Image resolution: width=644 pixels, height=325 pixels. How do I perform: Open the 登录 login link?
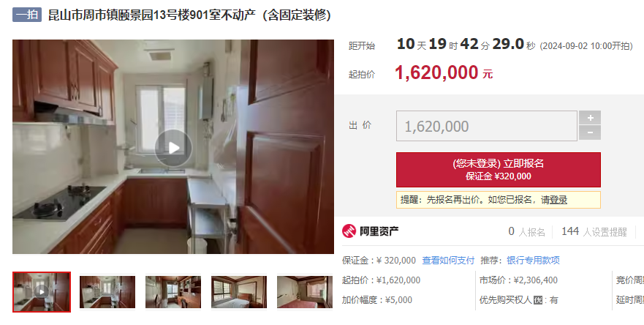pyautogui.click(x=558, y=200)
